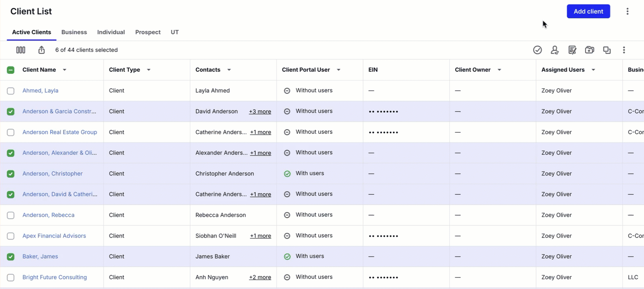
Task: Switch to the Business tab
Action: pos(74,32)
